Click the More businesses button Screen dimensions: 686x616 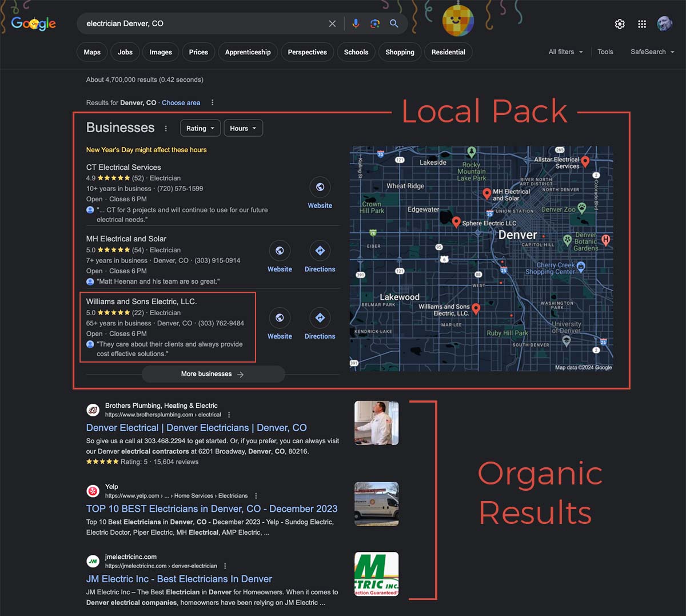point(213,373)
